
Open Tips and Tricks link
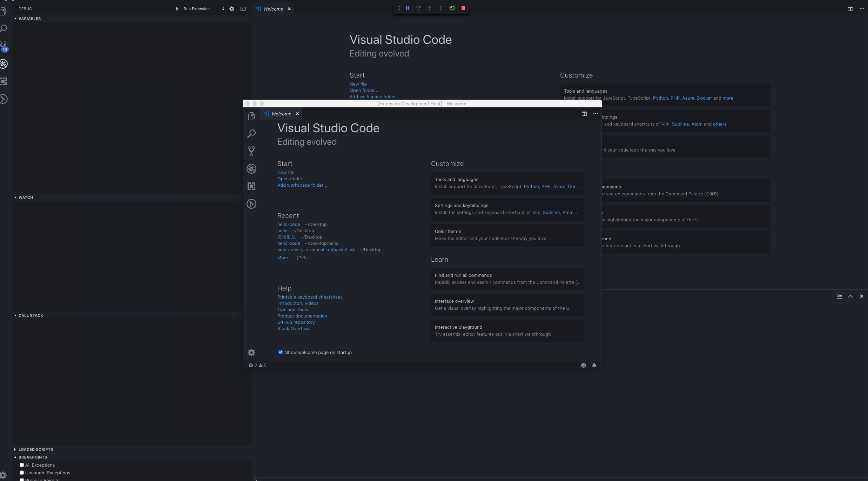point(293,309)
